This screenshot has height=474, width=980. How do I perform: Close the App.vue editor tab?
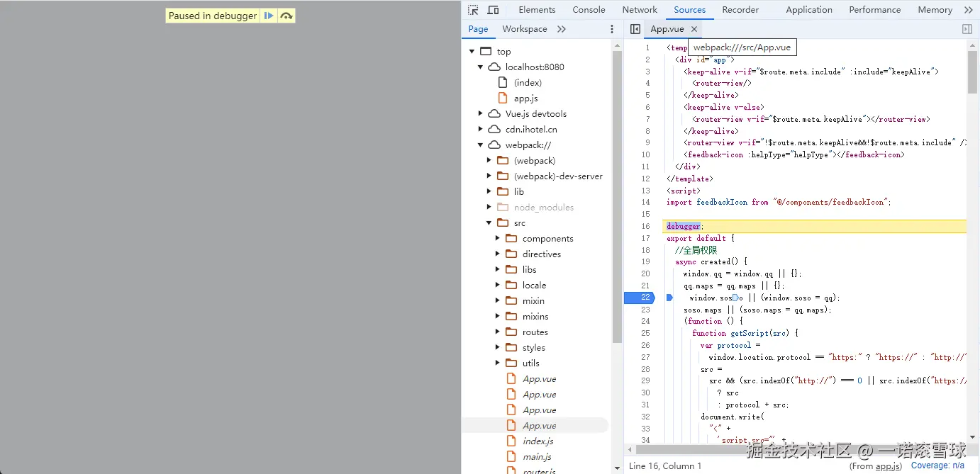(694, 29)
